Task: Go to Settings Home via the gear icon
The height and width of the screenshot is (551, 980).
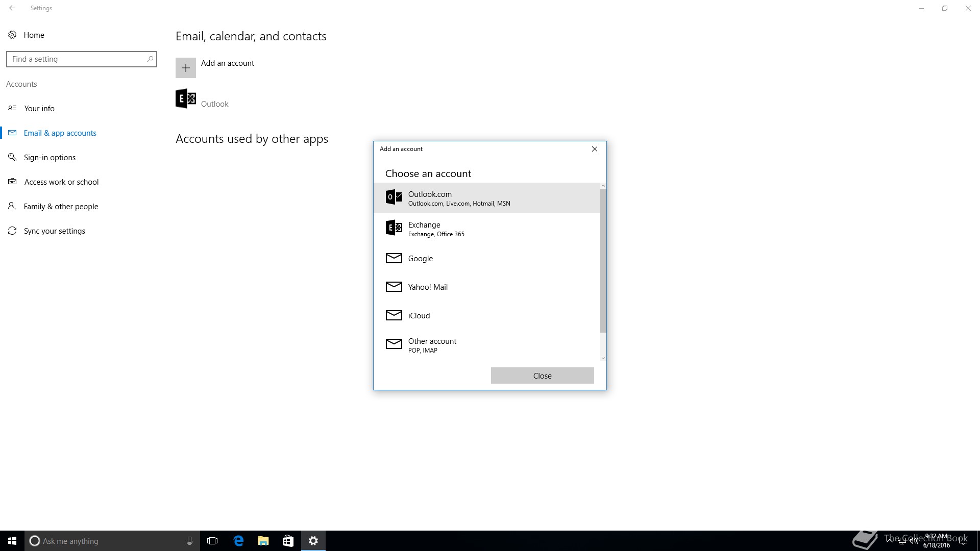Action: [x=12, y=35]
